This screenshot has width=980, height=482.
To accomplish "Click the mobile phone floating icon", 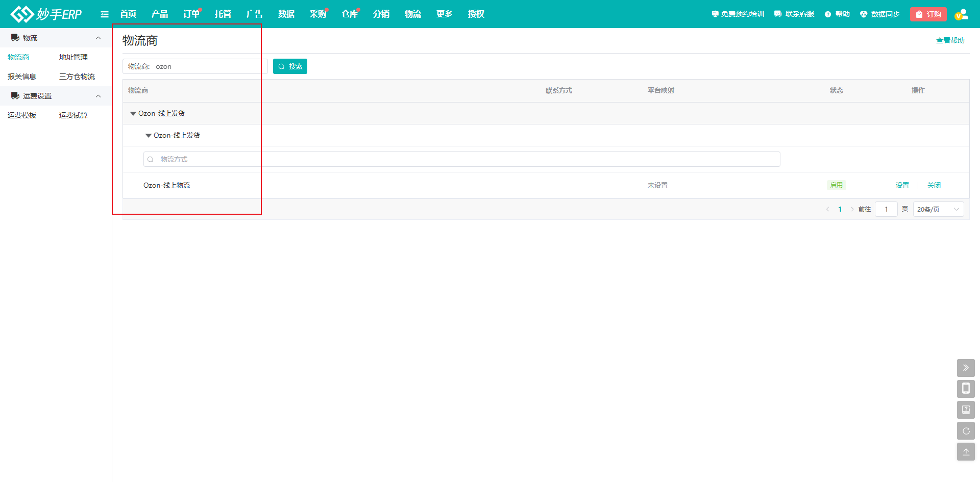I will click(x=966, y=389).
